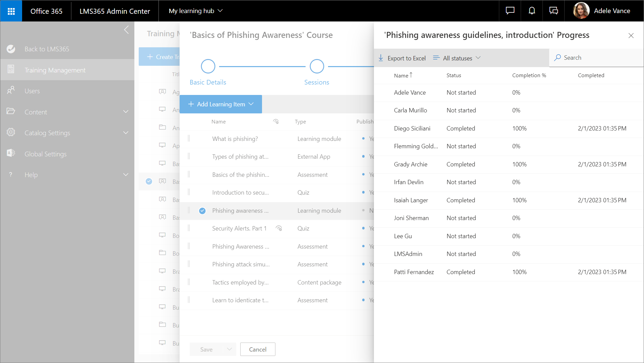This screenshot has height=363, width=644.
Task: Collapse the left navigation panel arrow
Action: [126, 30]
